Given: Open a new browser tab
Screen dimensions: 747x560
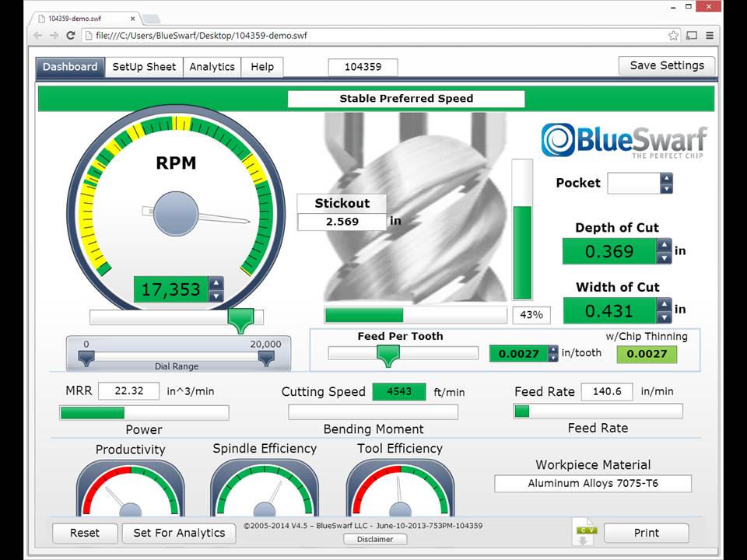Looking at the screenshot, I should [x=150, y=19].
